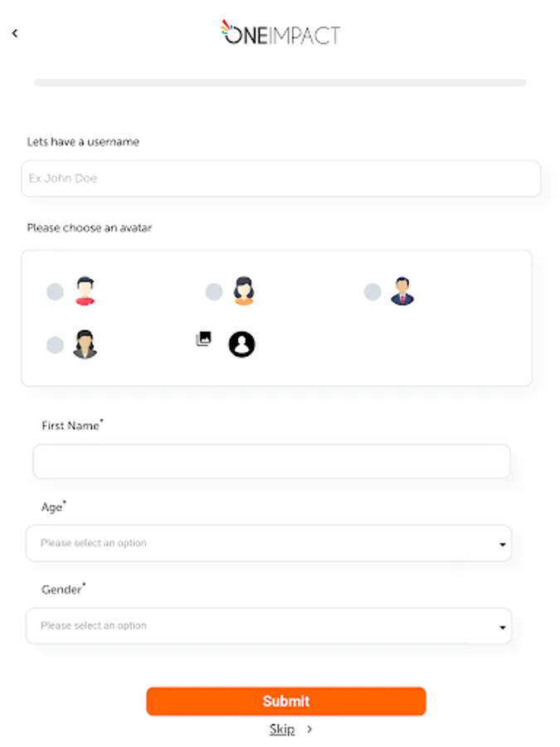560x747 pixels.
Task: Click the Skip link
Action: point(280,728)
